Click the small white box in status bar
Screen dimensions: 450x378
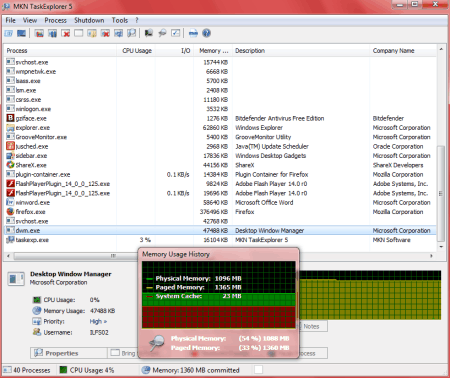(x=258, y=369)
